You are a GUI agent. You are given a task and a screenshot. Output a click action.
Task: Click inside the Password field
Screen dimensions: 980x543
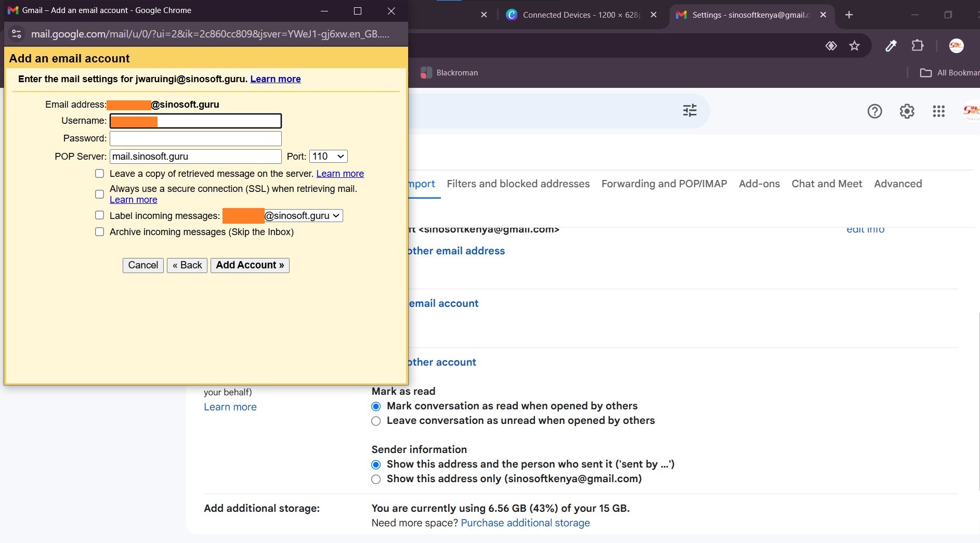195,138
